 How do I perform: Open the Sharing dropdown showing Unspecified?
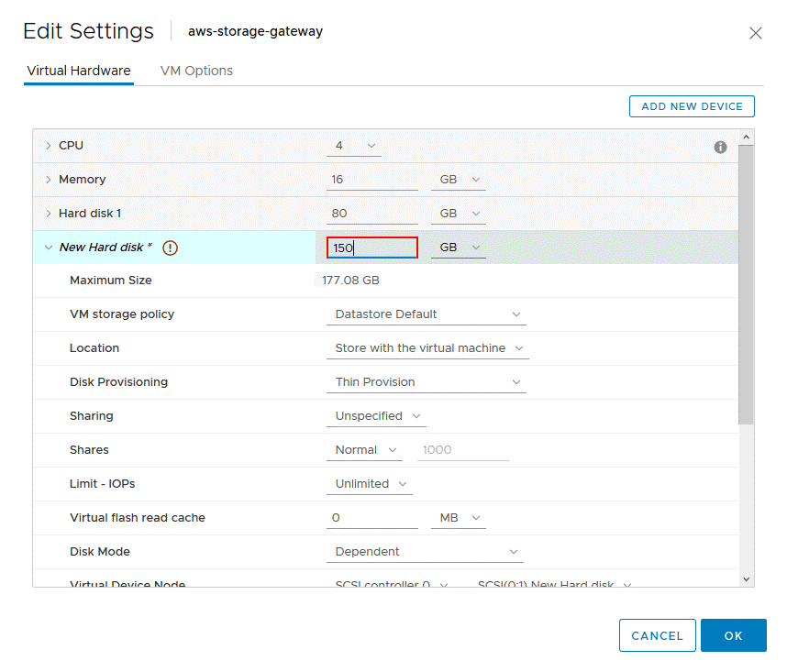coord(376,415)
